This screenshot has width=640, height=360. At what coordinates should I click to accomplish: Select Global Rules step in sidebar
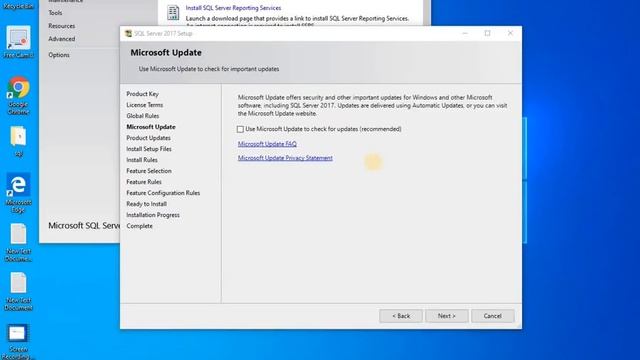tap(142, 116)
